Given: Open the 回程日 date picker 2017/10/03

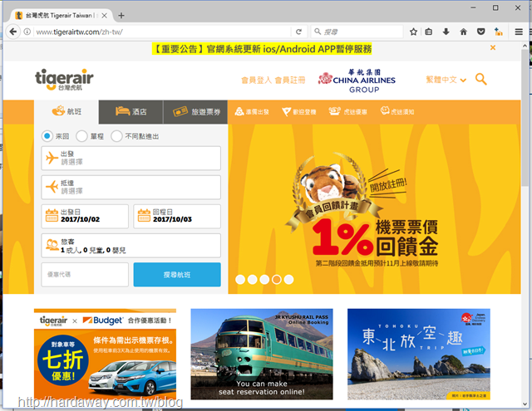Looking at the screenshot, I should (x=177, y=216).
